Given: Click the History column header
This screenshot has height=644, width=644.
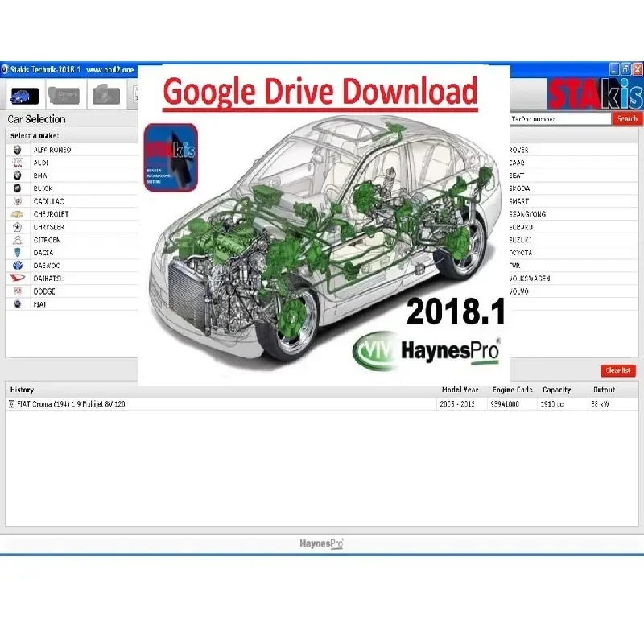Looking at the screenshot, I should 23,390.
